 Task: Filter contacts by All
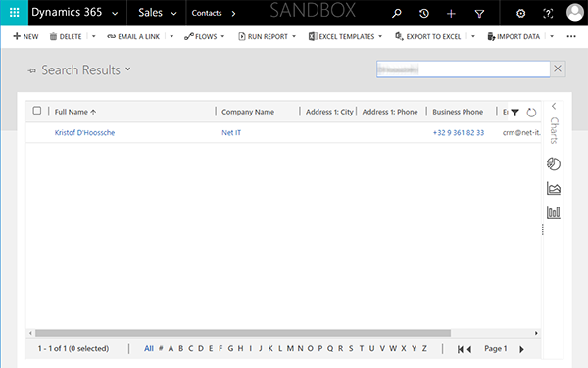149,348
